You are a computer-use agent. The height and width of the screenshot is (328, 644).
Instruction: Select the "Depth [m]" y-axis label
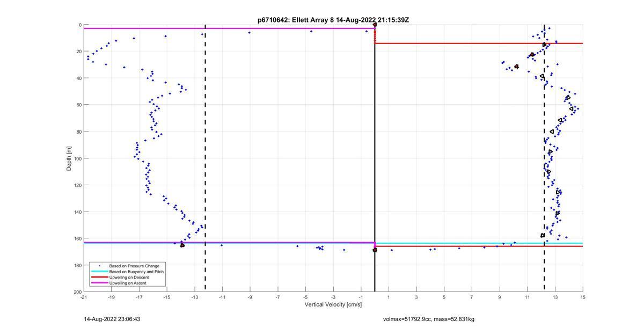click(69, 158)
